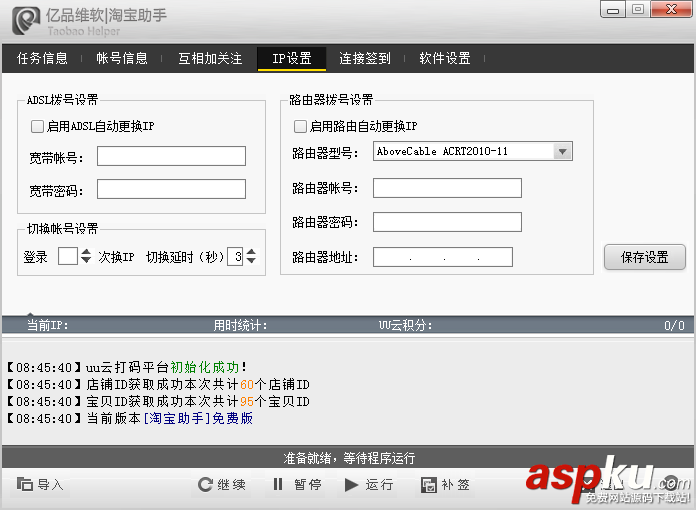
Task: Click the 0/0 counter in status bar
Action: [x=674, y=325]
